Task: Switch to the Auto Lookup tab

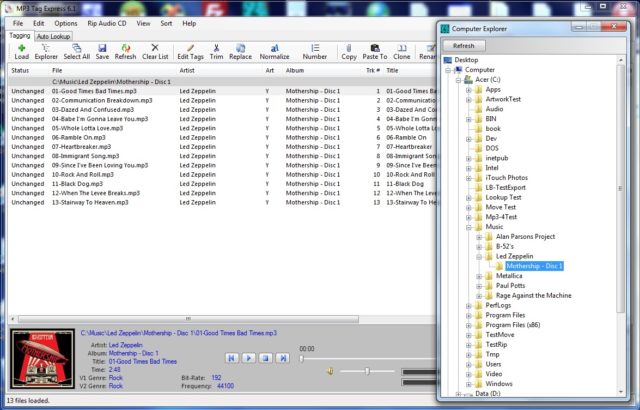Action: tap(53, 36)
